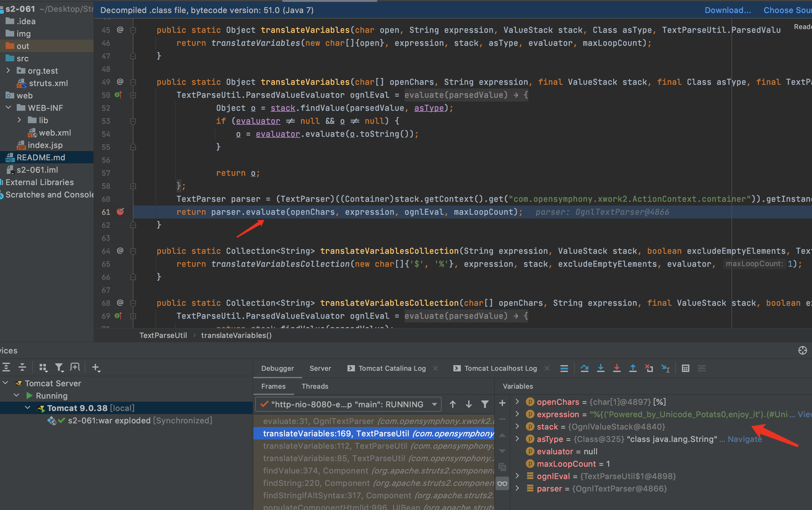Open the Filter icon in Services toolbar
The height and width of the screenshot is (510, 812).
click(59, 367)
